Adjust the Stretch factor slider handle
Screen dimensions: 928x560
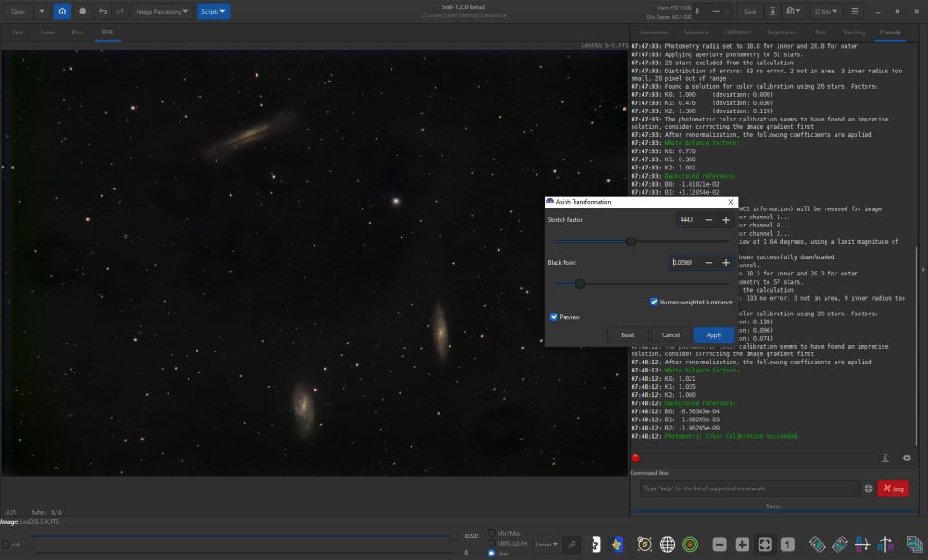point(632,241)
